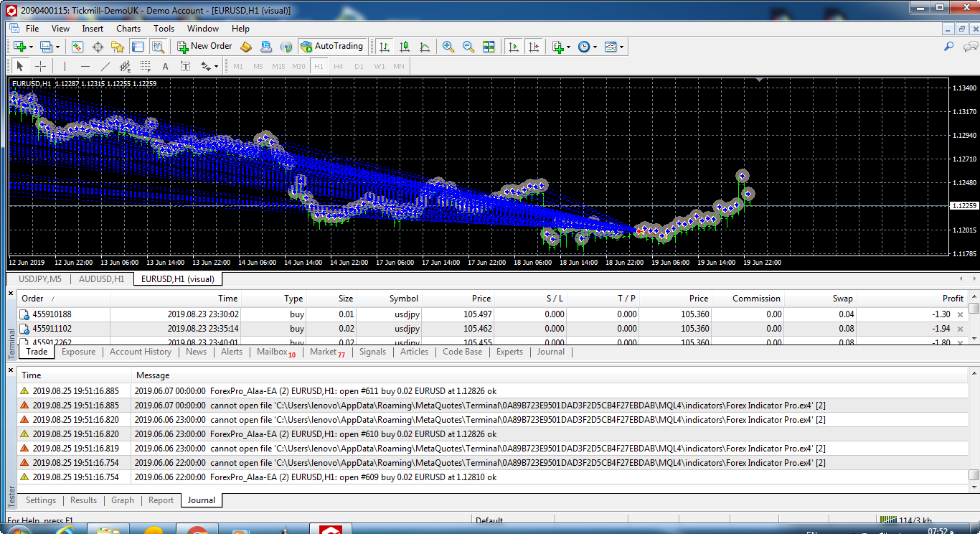This screenshot has height=534, width=980.
Task: Switch to MN timeframe
Action: [399, 66]
